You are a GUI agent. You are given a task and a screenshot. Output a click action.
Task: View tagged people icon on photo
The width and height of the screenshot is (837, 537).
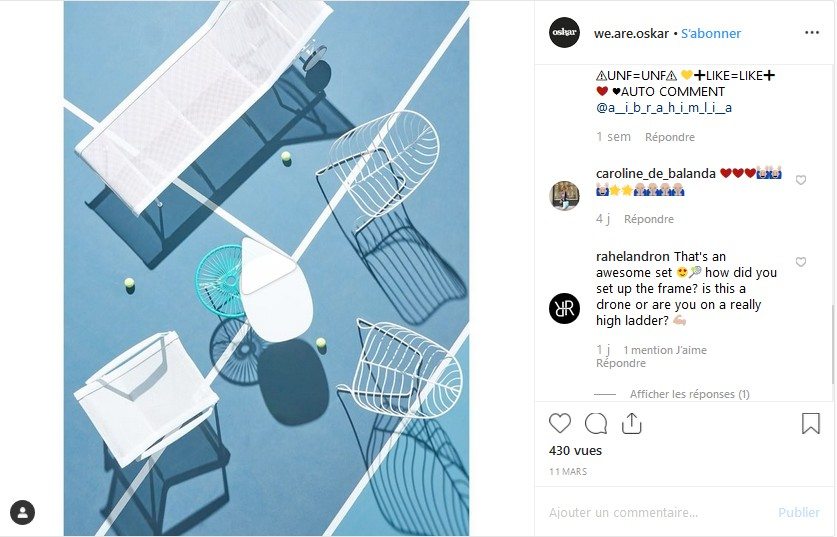22,512
